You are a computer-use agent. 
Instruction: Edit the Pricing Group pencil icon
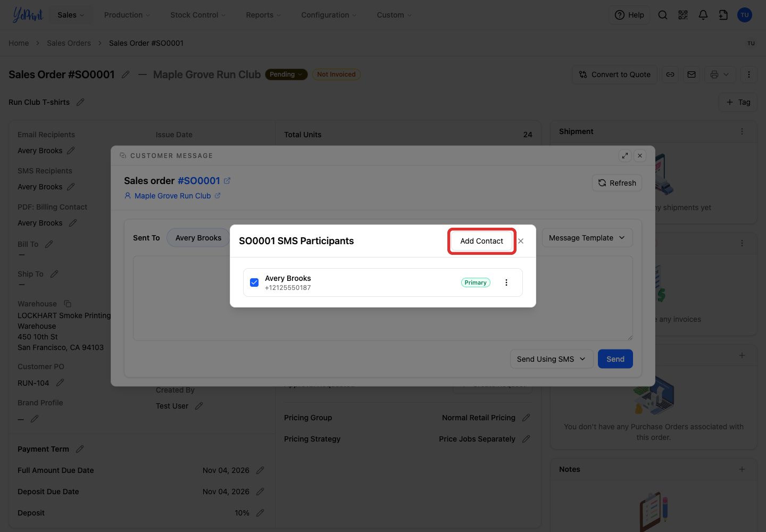(526, 418)
